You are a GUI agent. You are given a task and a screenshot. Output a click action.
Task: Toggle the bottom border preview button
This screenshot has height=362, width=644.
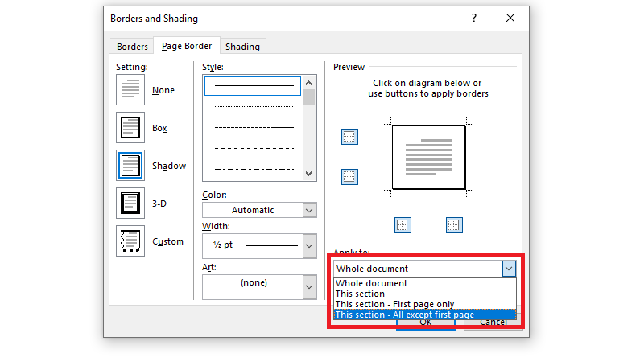(349, 176)
